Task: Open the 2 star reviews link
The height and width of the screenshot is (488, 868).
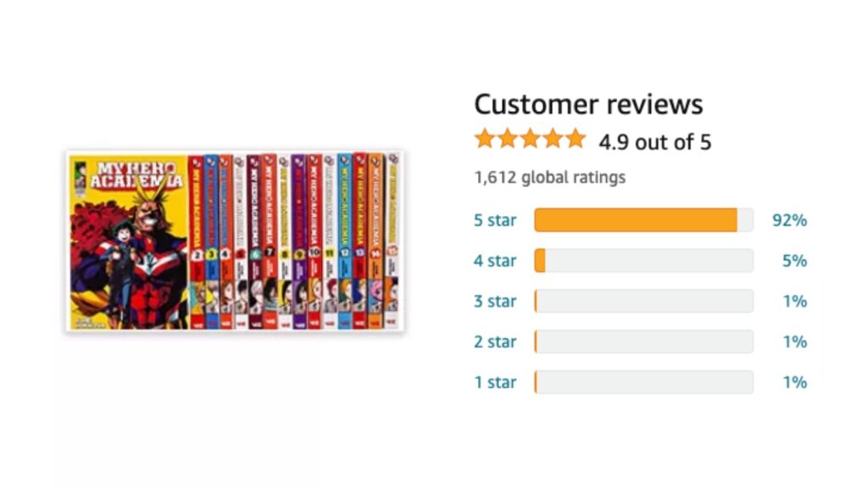Action: point(494,342)
